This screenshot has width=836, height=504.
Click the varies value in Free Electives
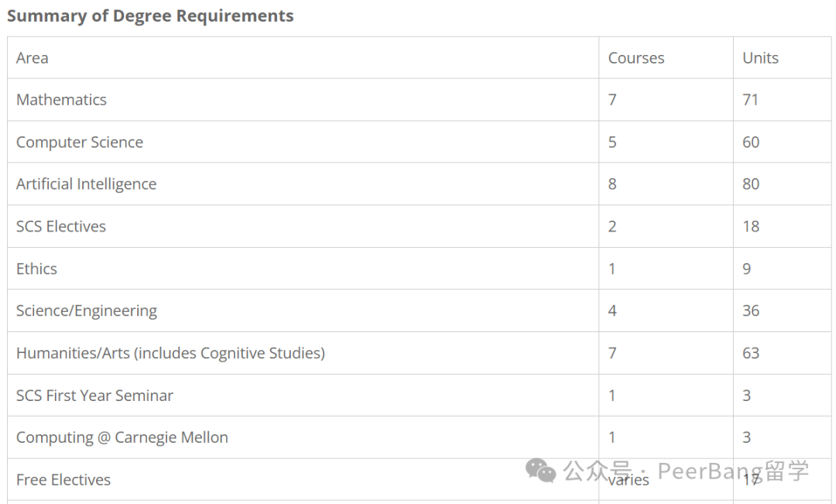tap(629, 480)
